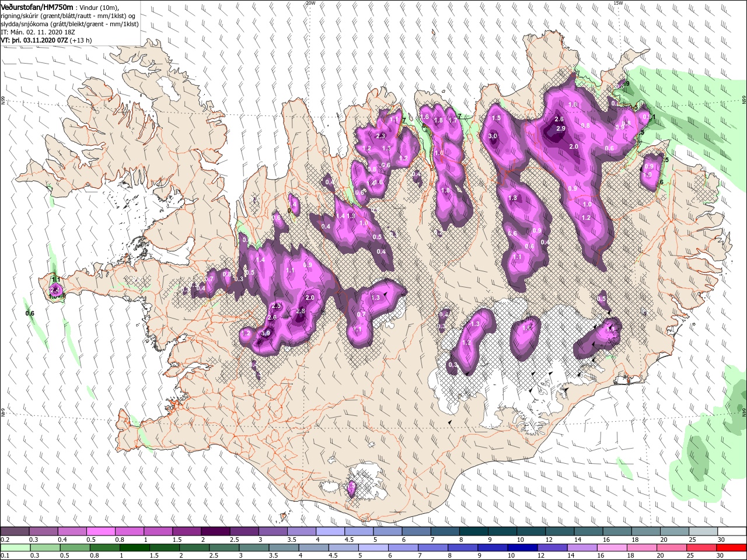Image resolution: width=747 pixels, height=560 pixels.
Task: Click the 'VT: þri. 03.11.2020 07Z' valid time
Action: point(35,40)
